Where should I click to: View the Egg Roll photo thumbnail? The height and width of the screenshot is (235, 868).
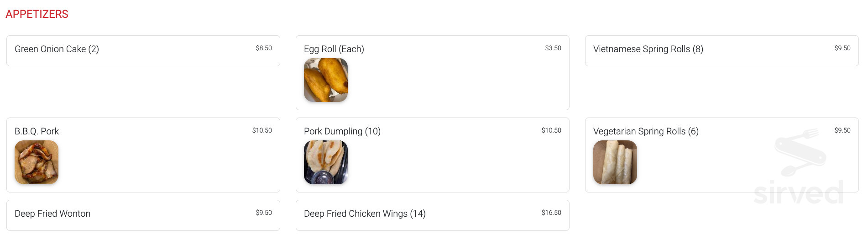pos(326,80)
